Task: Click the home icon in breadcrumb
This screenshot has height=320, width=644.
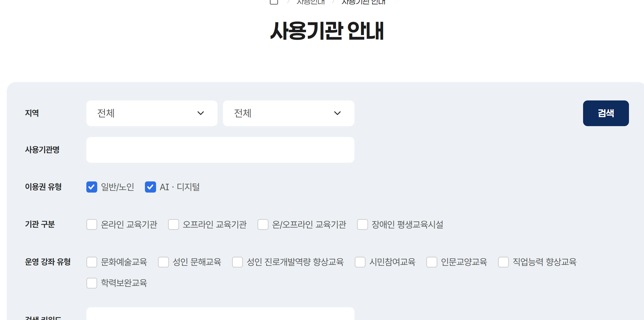Action: (274, 2)
